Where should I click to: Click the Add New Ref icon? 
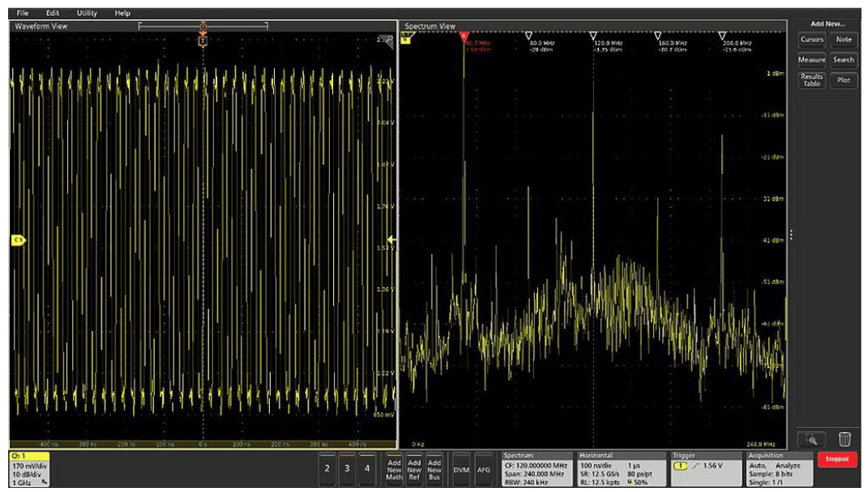point(413,468)
